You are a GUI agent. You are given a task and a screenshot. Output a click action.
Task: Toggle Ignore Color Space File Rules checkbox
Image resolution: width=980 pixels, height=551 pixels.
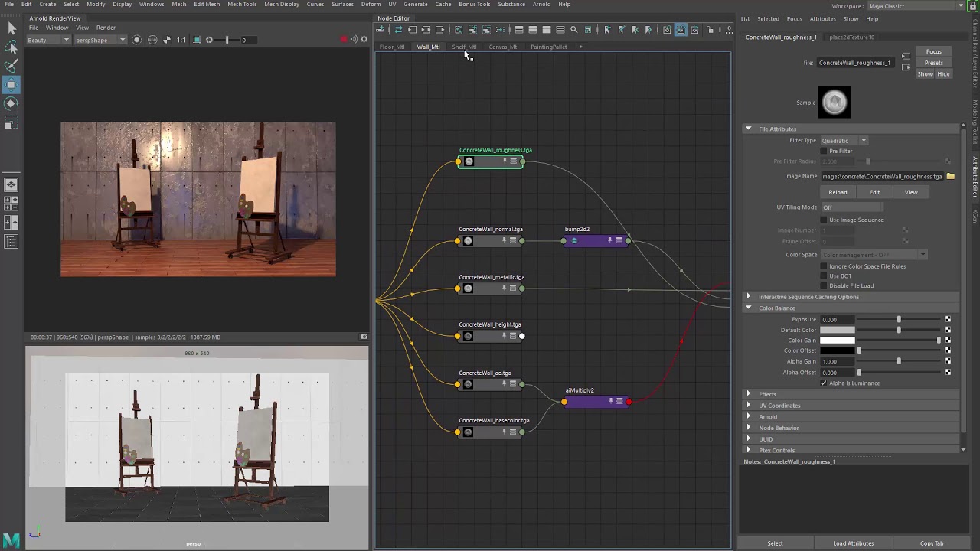[825, 266]
